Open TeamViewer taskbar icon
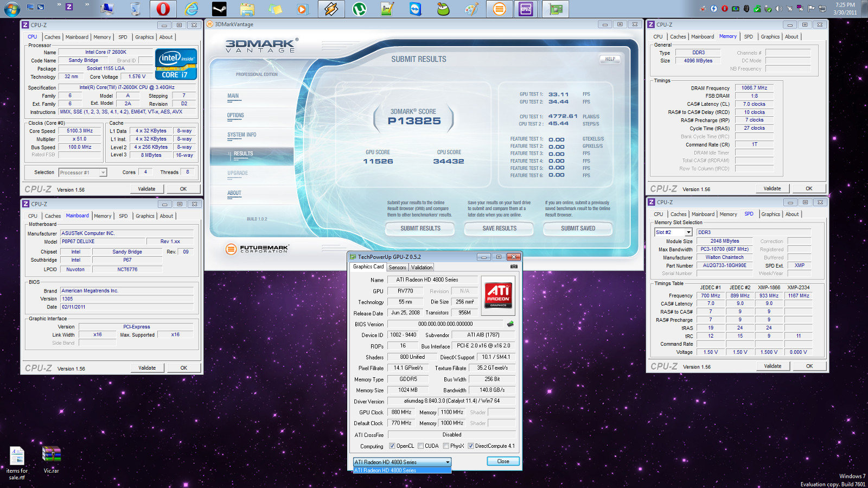This screenshot has height=488, width=868. click(416, 9)
